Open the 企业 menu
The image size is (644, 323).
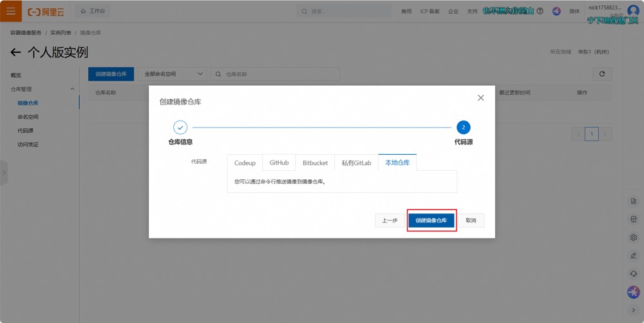[453, 12]
